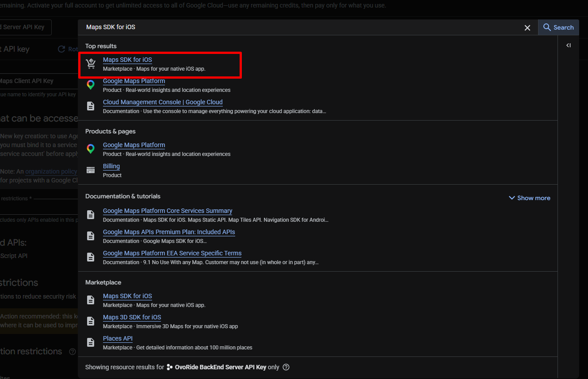
Task: Open the Maps 3D SDK for iOS link
Action: 132,317
